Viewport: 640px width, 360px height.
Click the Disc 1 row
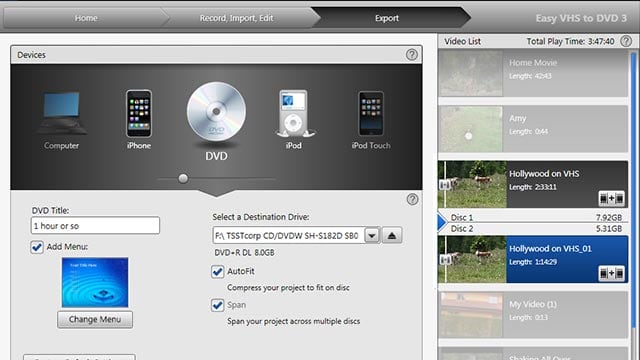pos(536,218)
